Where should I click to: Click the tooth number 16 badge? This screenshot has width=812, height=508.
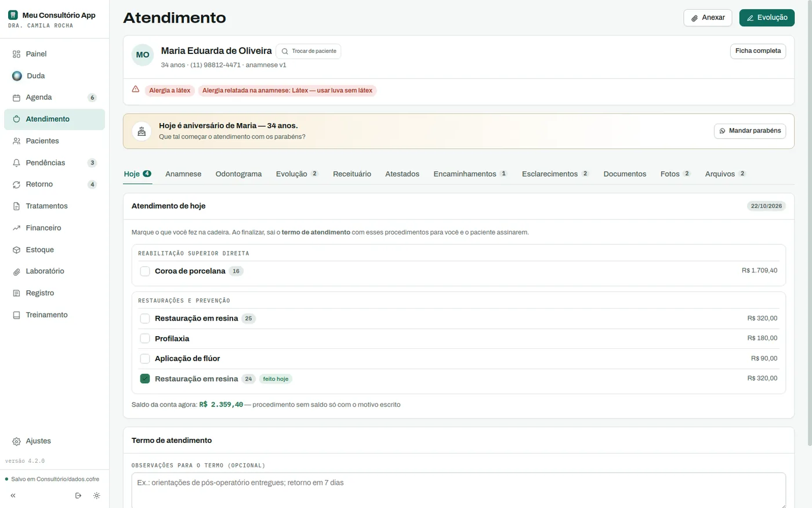pos(236,271)
